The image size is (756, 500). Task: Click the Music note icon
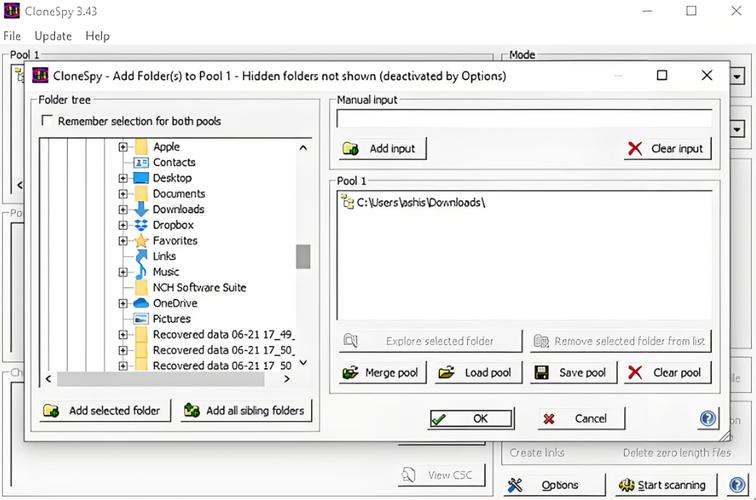141,272
